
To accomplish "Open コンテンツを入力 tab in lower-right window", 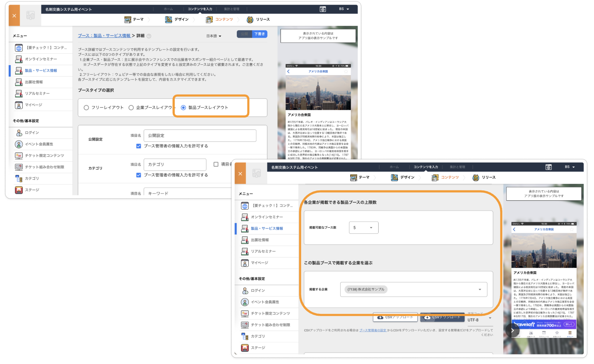I will (426, 167).
